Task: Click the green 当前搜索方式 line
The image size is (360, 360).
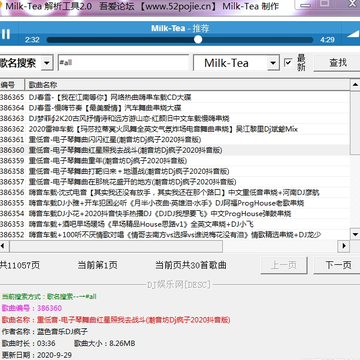Action: click(x=49, y=296)
